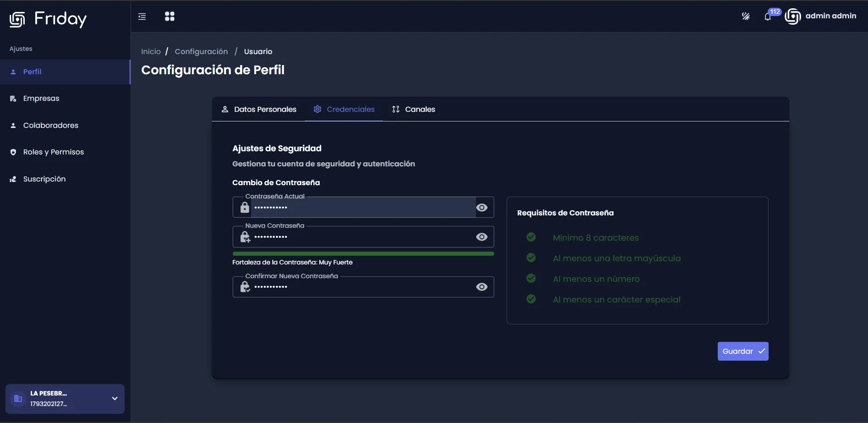
Task: Click the Fortaleza de la Contraseña: Muy Fuerte text
Action: [292, 262]
